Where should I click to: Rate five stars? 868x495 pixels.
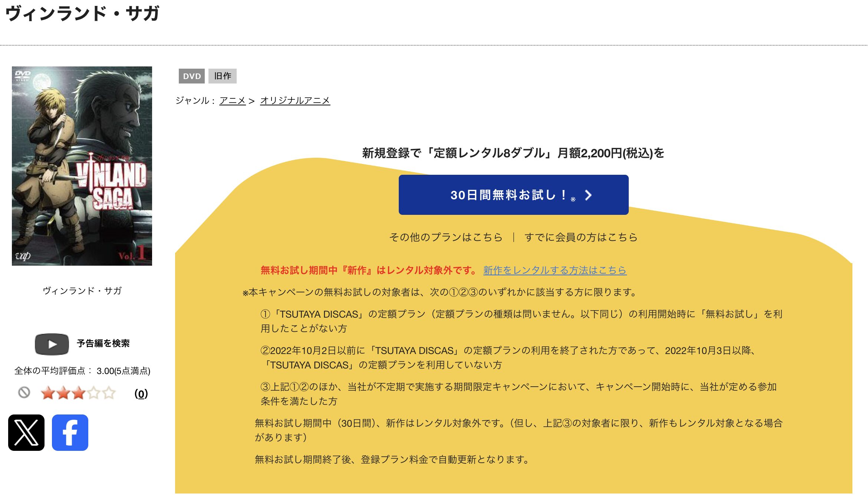[109, 393]
